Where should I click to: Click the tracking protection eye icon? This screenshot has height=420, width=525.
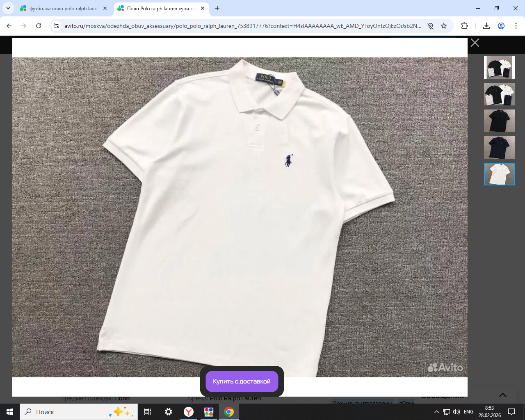[x=430, y=26]
